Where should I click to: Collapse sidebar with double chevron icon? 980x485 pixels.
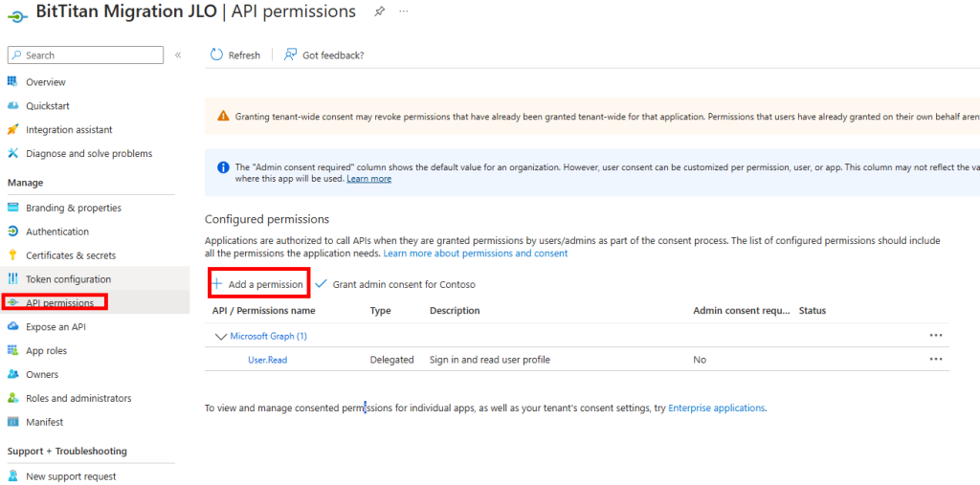[x=178, y=55]
